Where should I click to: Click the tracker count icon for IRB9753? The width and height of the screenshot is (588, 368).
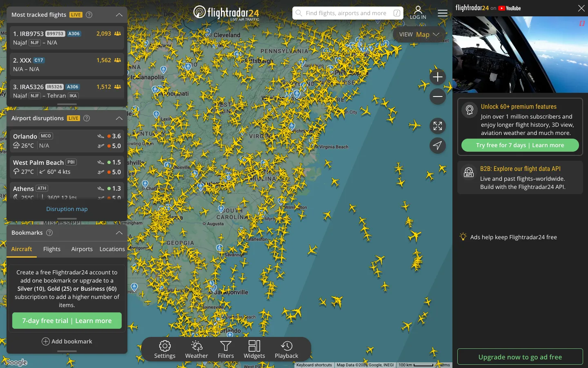pos(118,34)
